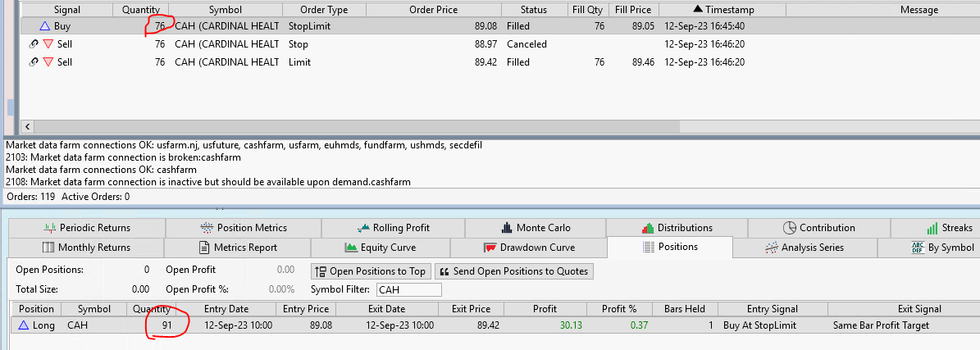The height and width of the screenshot is (350, 980).
Task: Click the link icon beside the Limit Sell order
Action: click(x=34, y=62)
